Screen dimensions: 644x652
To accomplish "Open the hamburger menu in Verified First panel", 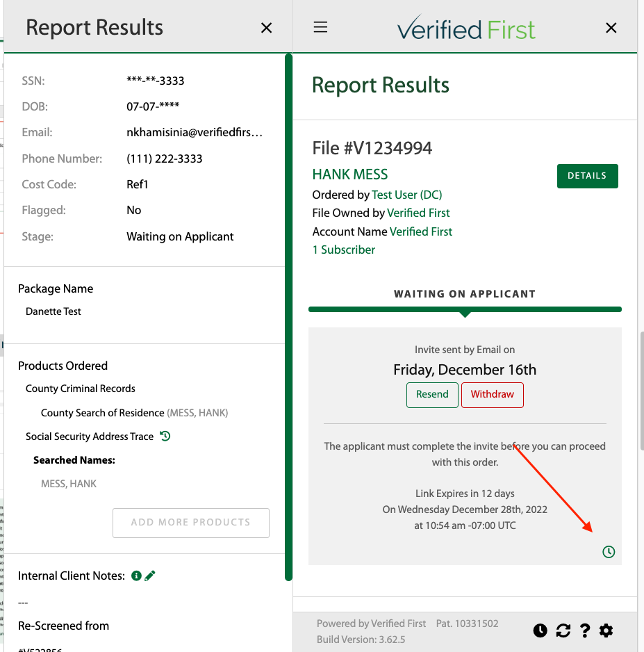I will click(x=320, y=27).
